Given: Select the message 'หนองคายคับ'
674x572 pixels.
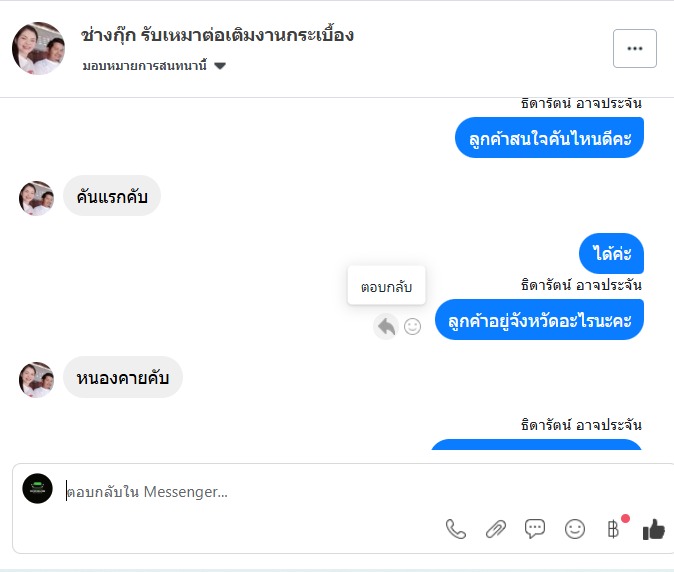Looking at the screenshot, I should (x=123, y=378).
